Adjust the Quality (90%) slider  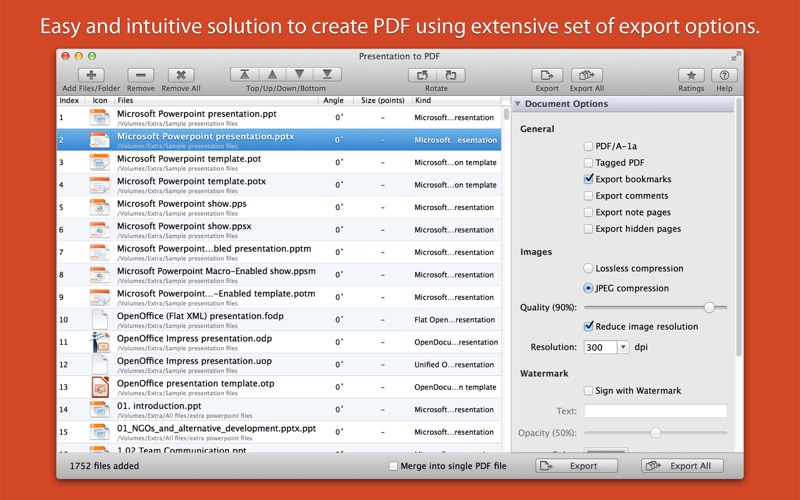pyautogui.click(x=709, y=307)
